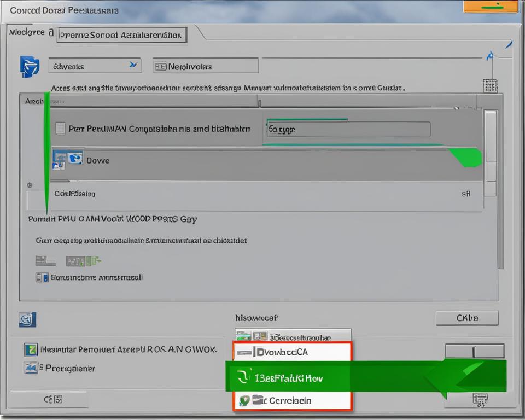Viewport: 525px width, 420px height.
Task: Click the Areh column header
Action: pyautogui.click(x=34, y=101)
